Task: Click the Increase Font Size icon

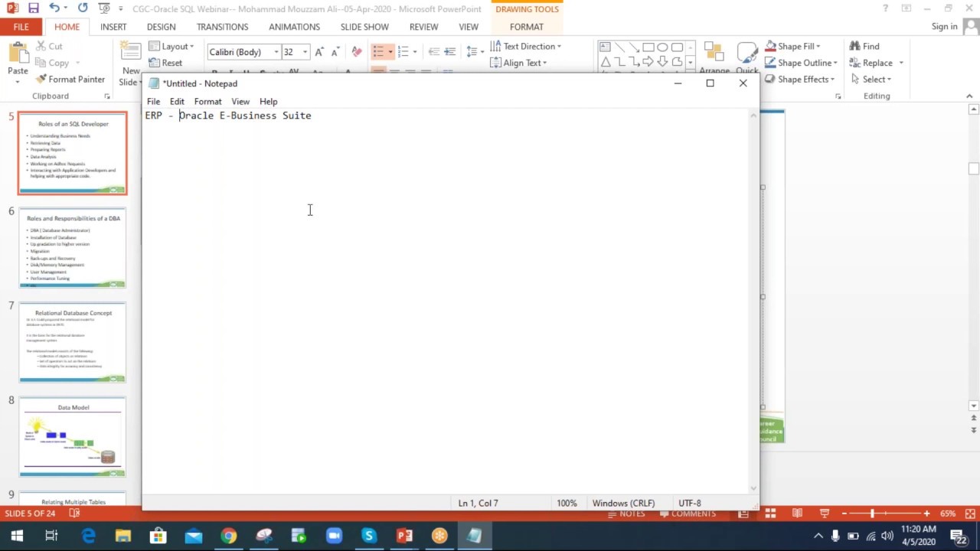Action: pos(319,52)
